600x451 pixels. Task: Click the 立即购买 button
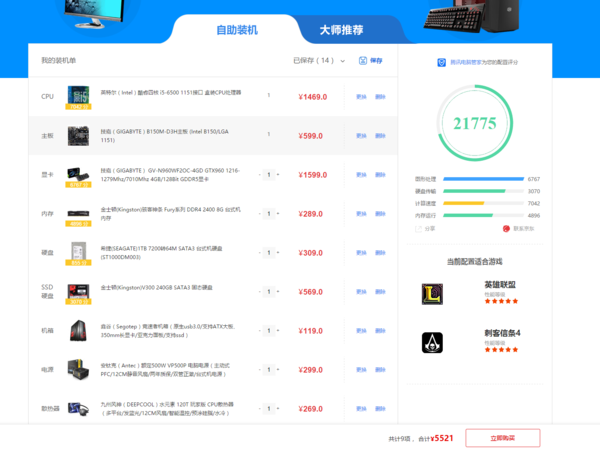[502, 438]
